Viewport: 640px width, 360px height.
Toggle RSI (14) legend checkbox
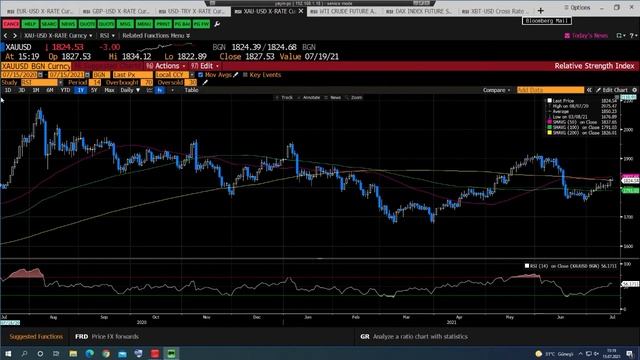tap(527, 266)
